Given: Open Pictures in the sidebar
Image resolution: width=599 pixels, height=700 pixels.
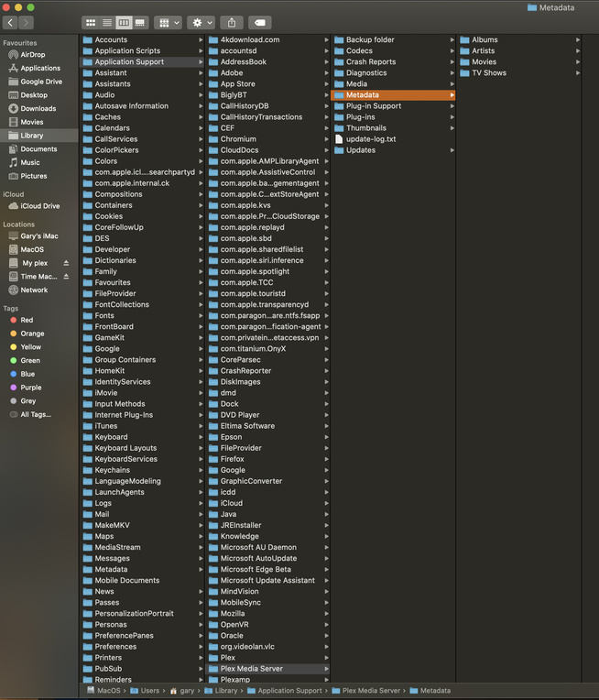Looking at the screenshot, I should (x=34, y=176).
